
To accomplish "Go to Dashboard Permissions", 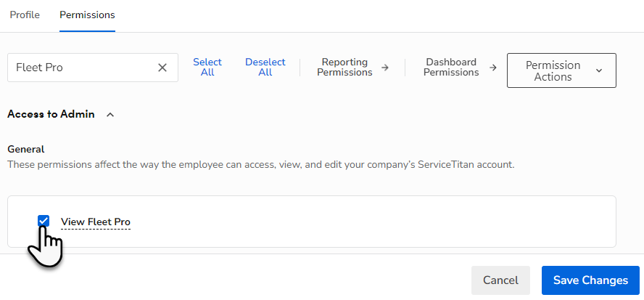I will tap(460, 67).
